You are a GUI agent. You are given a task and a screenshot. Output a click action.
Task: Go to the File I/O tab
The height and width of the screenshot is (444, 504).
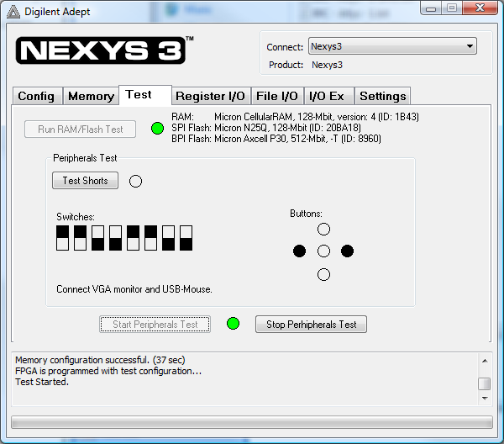pos(277,96)
